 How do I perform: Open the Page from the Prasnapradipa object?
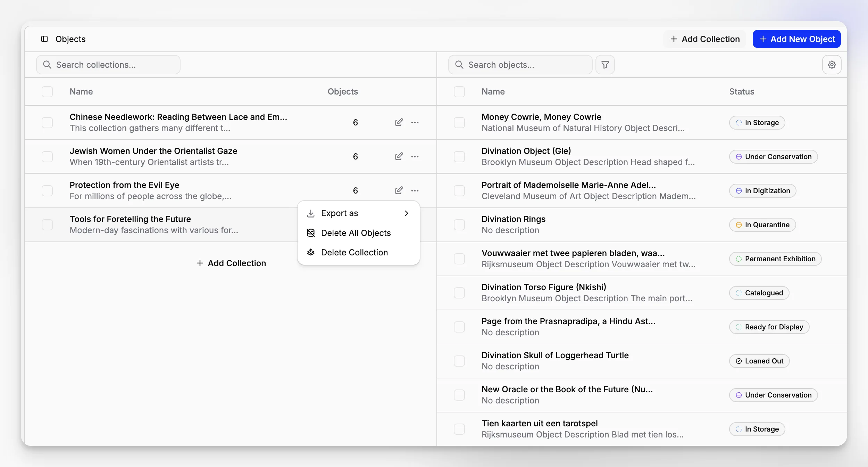tap(568, 321)
